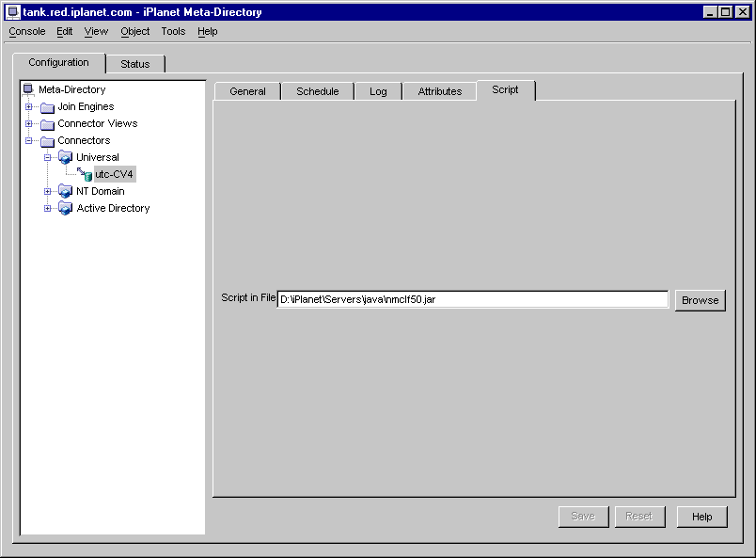Click the Join Engines folder icon
Screen dimensions: 756x558
[x=47, y=106]
